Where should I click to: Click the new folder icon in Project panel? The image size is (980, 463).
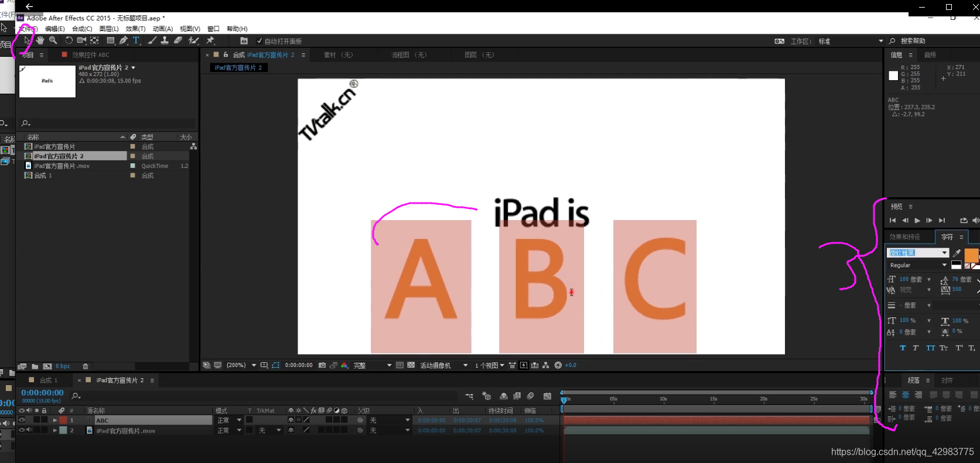pyautogui.click(x=35, y=366)
